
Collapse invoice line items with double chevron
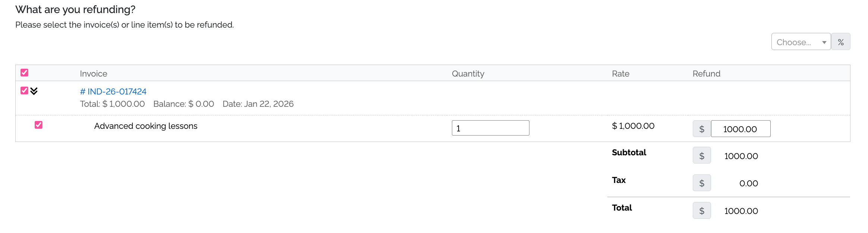tap(34, 91)
